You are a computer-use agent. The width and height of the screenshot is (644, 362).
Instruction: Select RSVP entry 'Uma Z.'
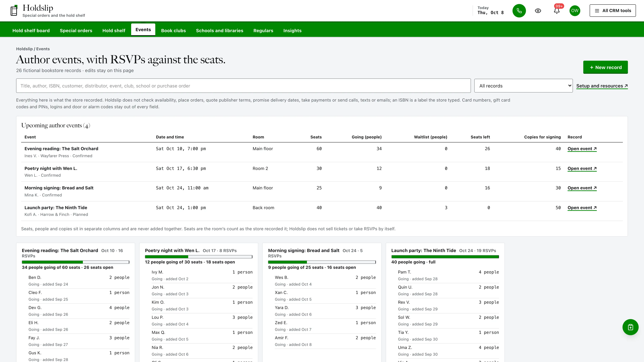448,351
